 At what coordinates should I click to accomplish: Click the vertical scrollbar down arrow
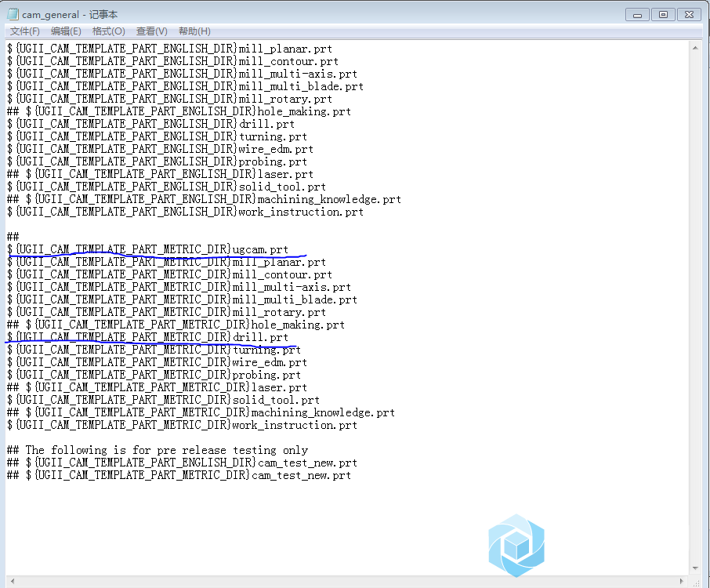coord(695,568)
